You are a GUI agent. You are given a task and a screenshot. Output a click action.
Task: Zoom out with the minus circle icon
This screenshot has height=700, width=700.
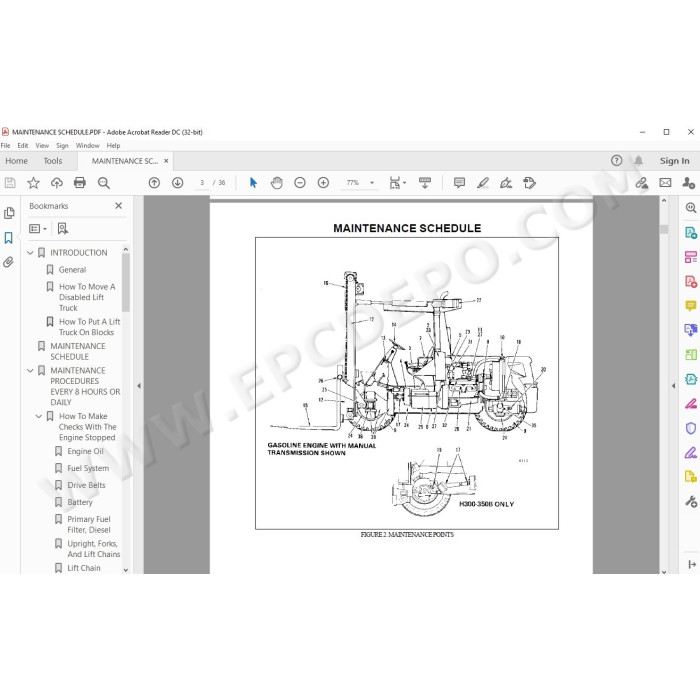[x=300, y=183]
